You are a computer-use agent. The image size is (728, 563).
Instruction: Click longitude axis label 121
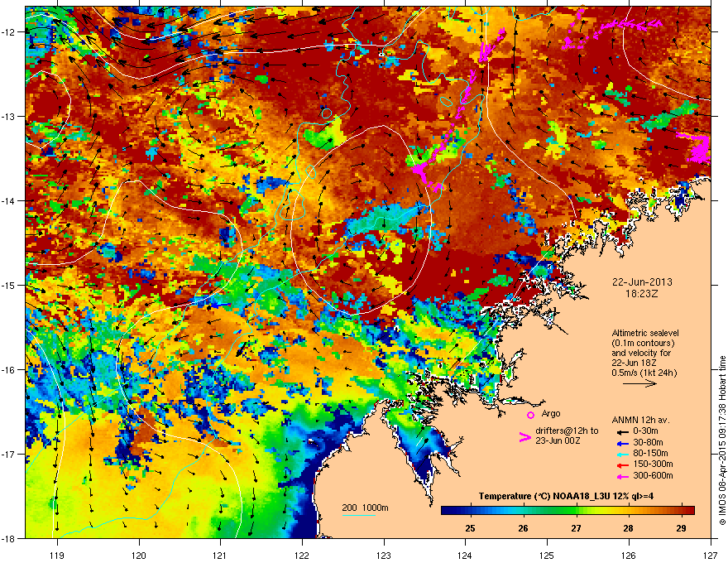[x=220, y=555]
